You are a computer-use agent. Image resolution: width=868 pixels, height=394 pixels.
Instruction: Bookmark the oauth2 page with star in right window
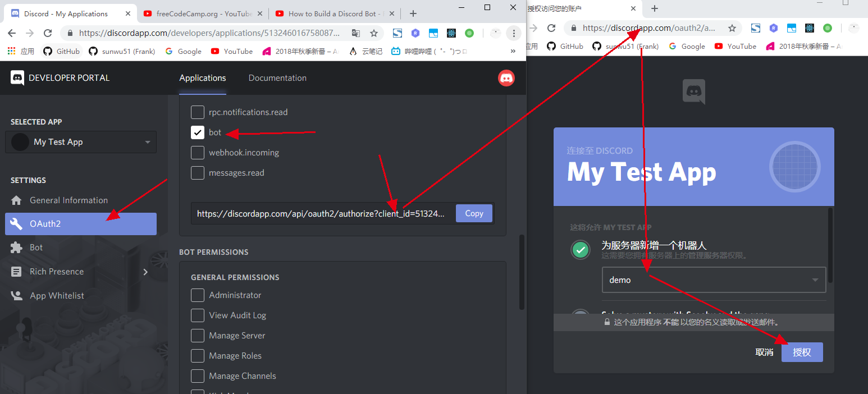click(x=732, y=28)
